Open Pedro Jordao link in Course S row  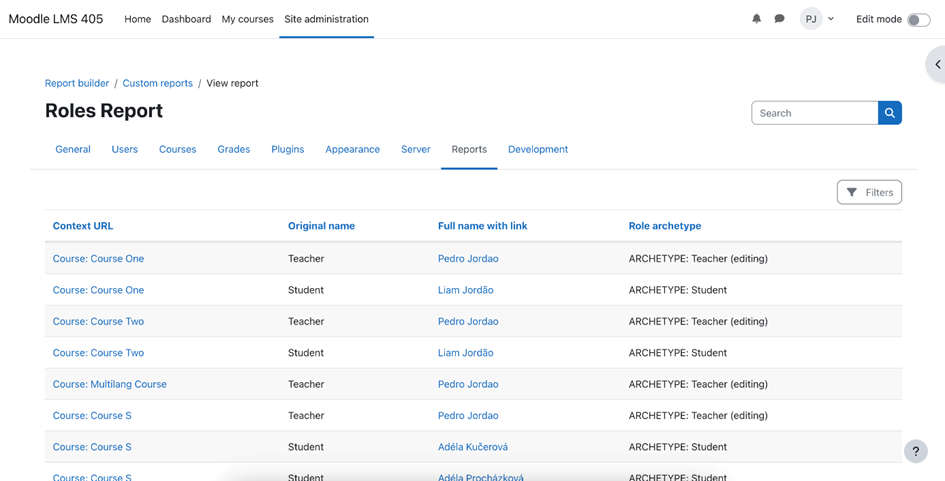click(x=468, y=415)
